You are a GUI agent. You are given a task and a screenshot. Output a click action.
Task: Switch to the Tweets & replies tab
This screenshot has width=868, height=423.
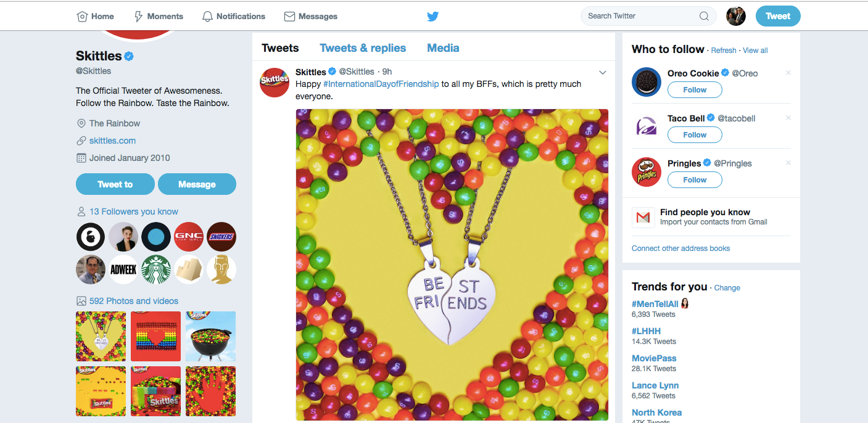pyautogui.click(x=363, y=48)
